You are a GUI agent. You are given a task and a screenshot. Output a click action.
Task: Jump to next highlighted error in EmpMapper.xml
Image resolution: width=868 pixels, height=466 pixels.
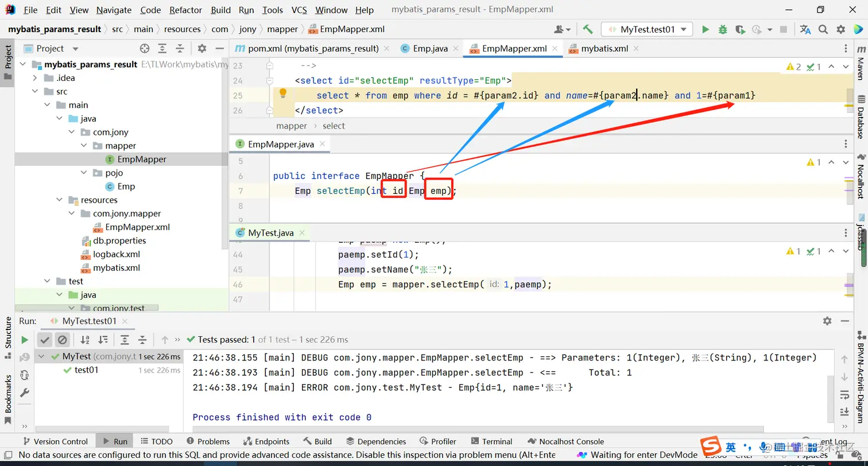[x=845, y=67]
